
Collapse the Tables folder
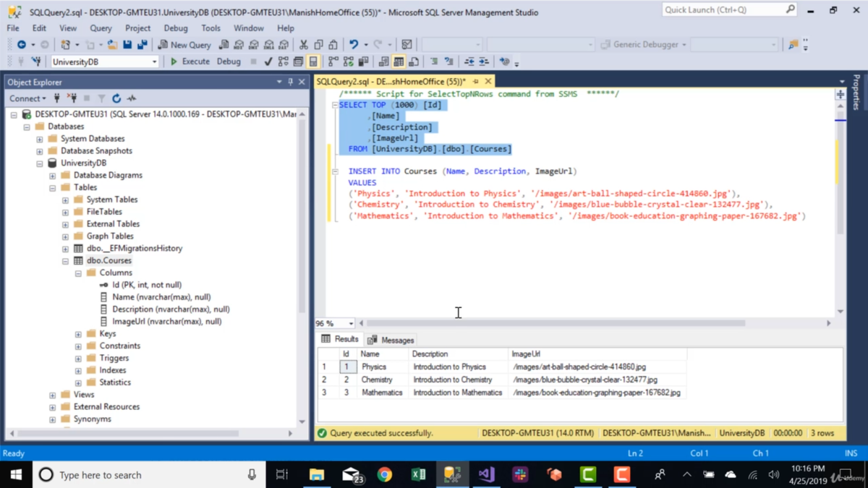52,187
